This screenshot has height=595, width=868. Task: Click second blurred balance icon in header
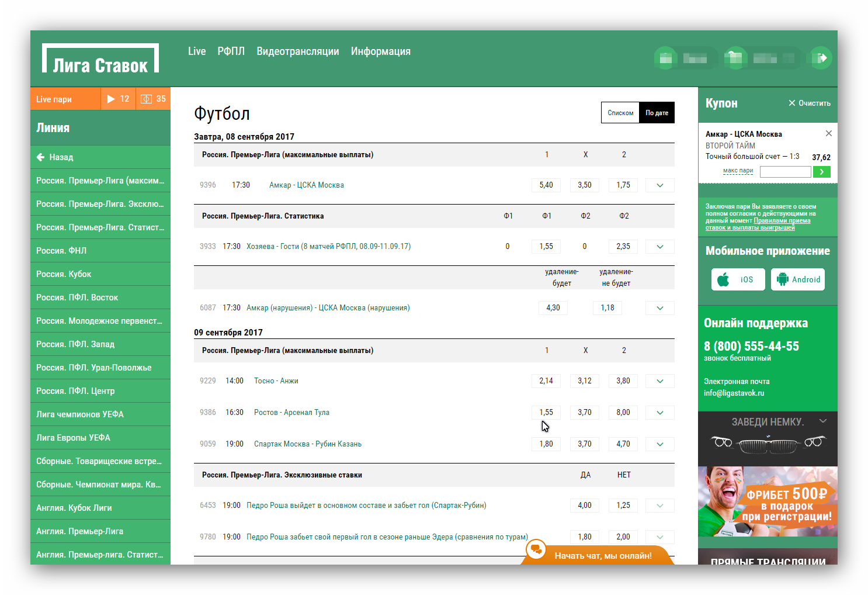pos(736,58)
